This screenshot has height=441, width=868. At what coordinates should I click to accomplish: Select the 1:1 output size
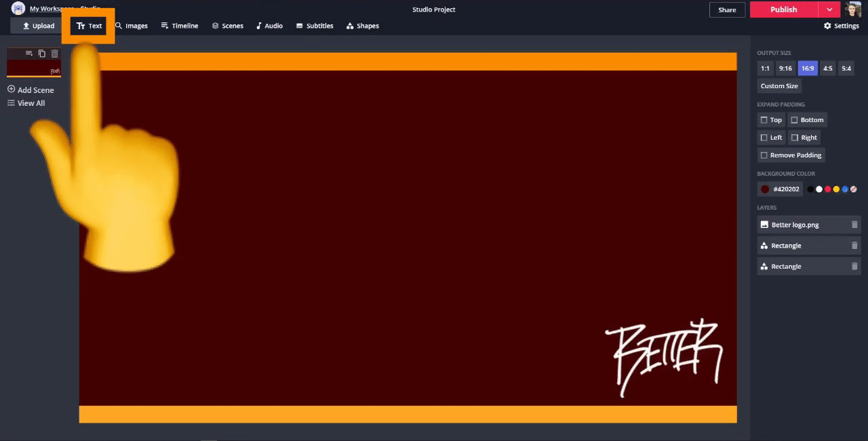(x=765, y=68)
